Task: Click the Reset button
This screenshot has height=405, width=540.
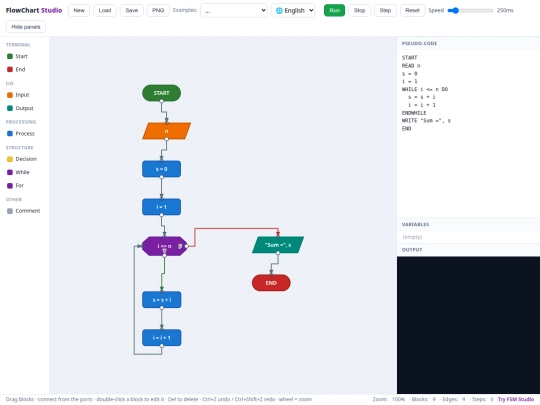Action: coord(412,10)
